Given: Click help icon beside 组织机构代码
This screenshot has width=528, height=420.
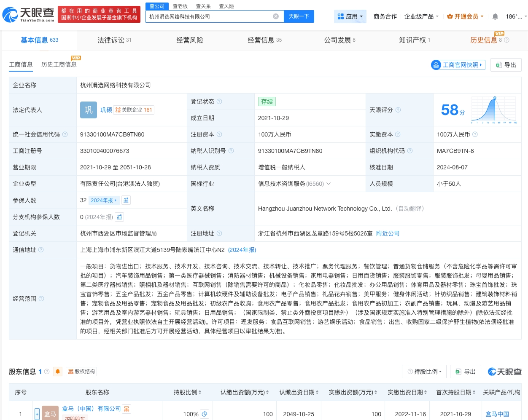Looking at the screenshot, I should click(x=410, y=151).
